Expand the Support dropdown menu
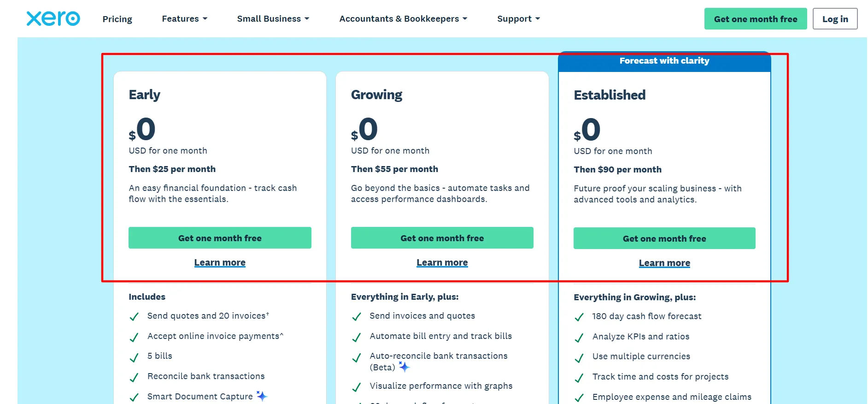This screenshot has width=868, height=404. point(518,19)
